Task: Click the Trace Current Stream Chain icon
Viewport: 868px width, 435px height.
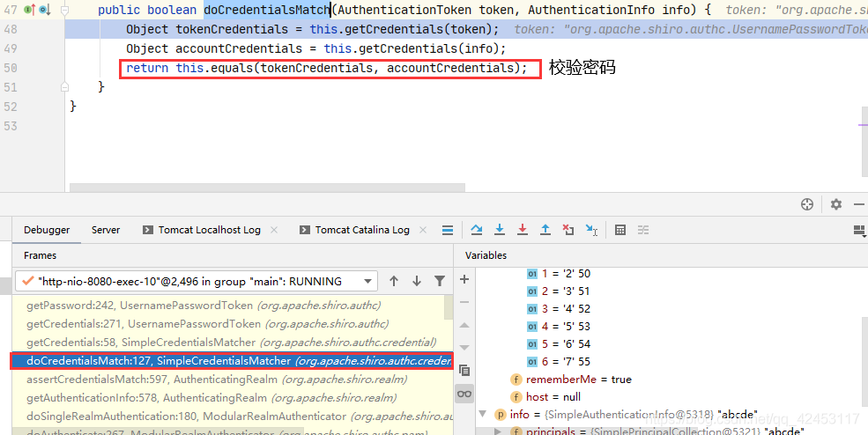Action: pos(643,230)
